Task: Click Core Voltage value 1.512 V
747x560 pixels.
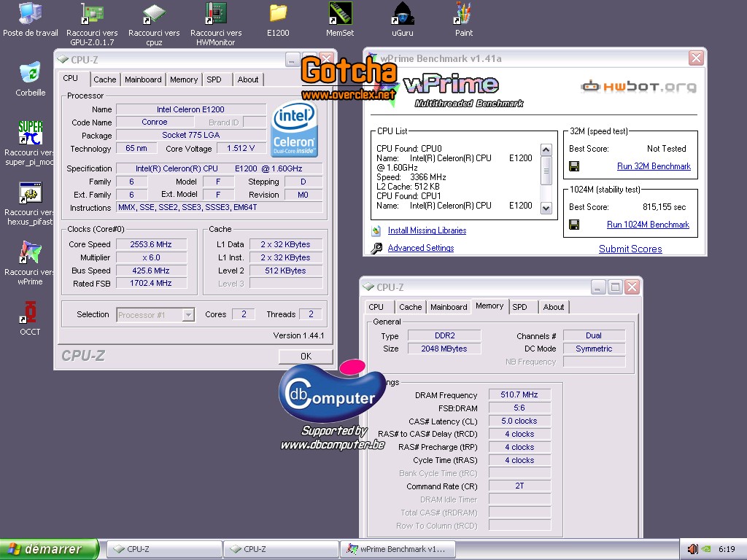Action: click(x=241, y=148)
